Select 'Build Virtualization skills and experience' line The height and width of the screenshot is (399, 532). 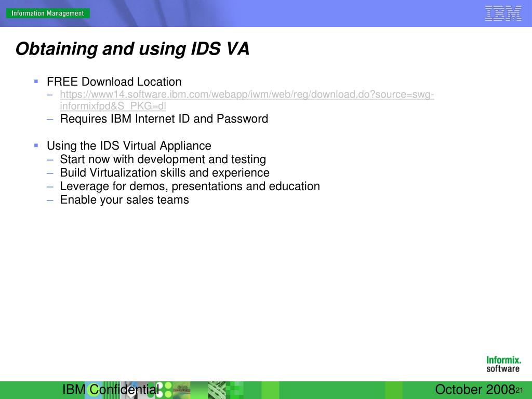point(165,172)
